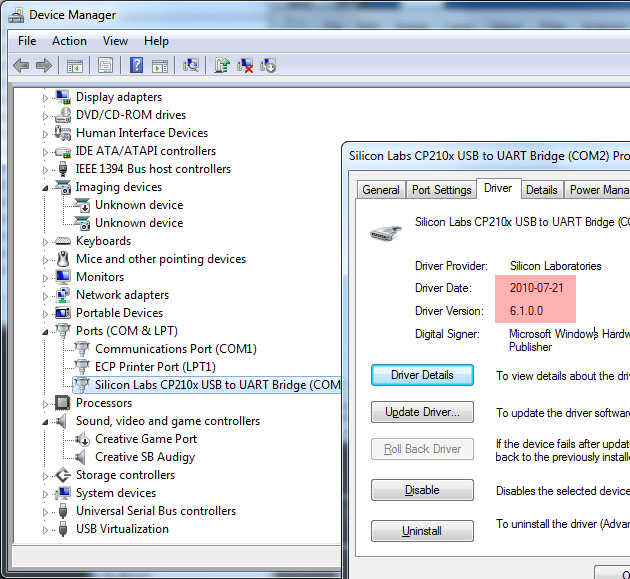Collapse the Ports (COM & LPT) node

(x=45, y=331)
